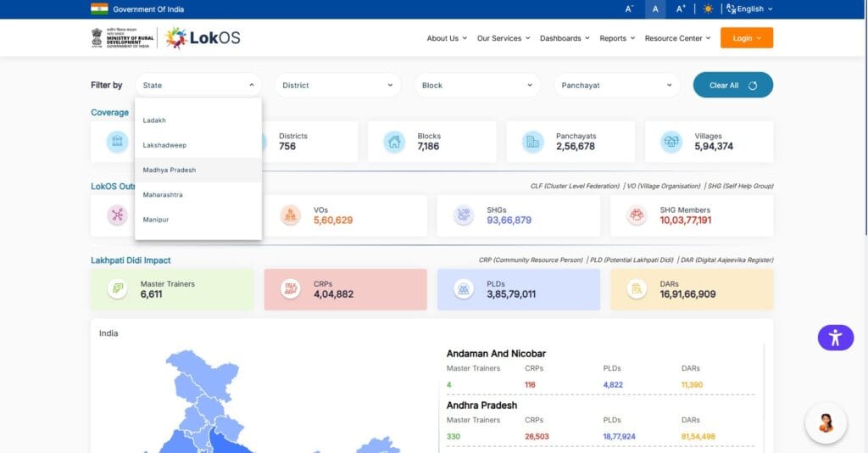The image size is (868, 453).
Task: Open the Resource Center menu
Action: (677, 38)
